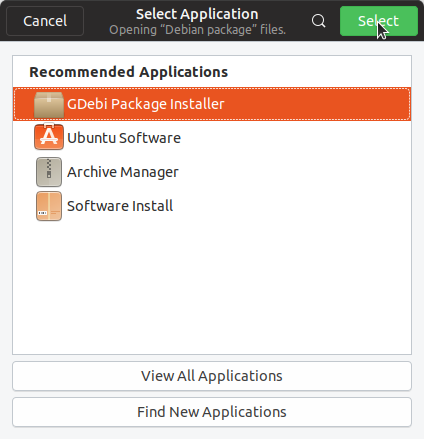Click empty white space below Software Install
Image resolution: width=424 pixels, height=439 pixels.
click(212, 287)
